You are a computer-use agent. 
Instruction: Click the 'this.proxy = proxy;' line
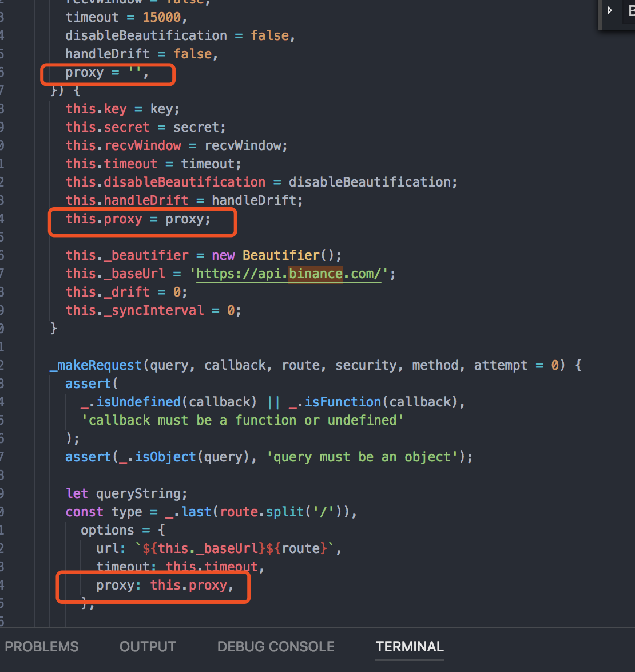coord(138,219)
